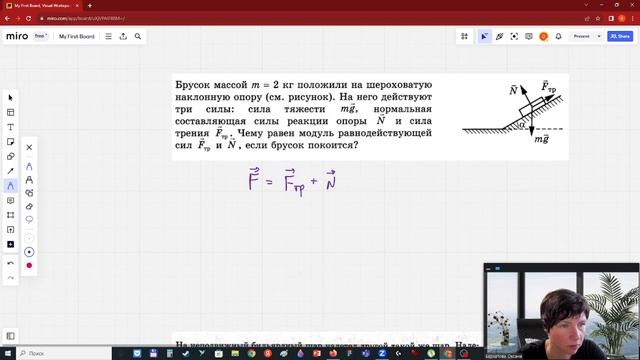Open the board main menu hamburger
Screen dimensions: 640x360
(108, 36)
